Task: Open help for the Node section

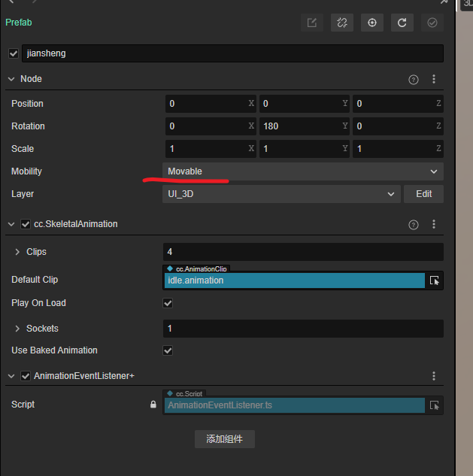Action: (x=414, y=80)
